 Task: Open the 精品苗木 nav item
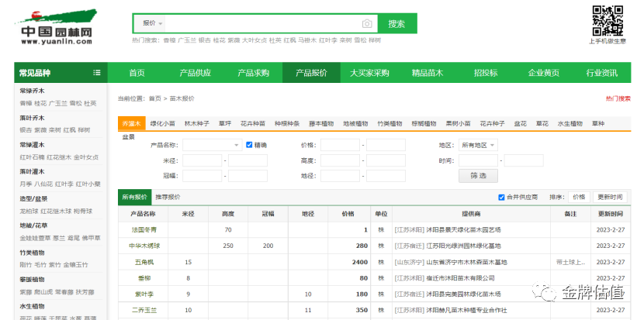click(428, 73)
